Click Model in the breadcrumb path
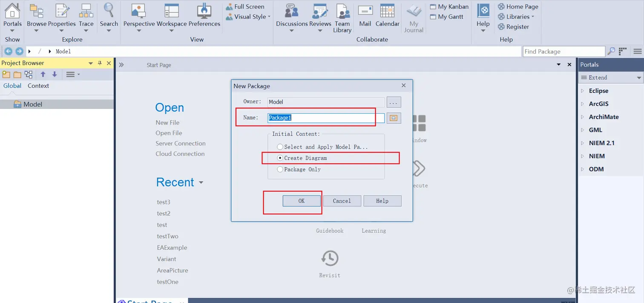644x303 pixels. coord(63,51)
